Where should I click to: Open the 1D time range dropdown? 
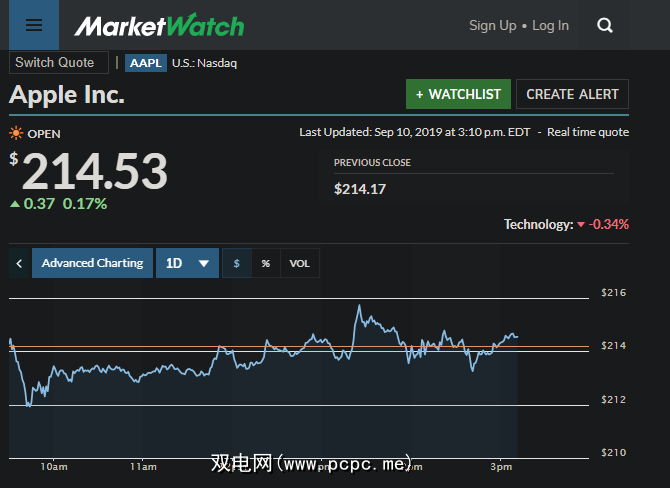point(188,263)
